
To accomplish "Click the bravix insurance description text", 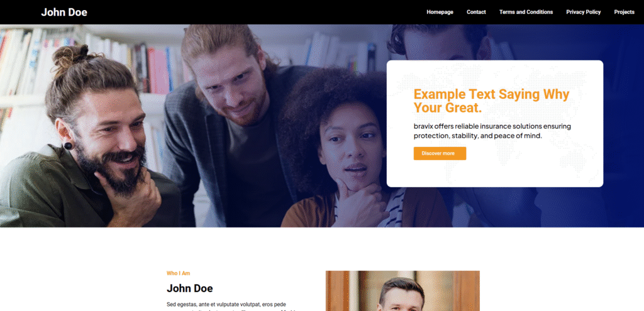I will tap(492, 131).
